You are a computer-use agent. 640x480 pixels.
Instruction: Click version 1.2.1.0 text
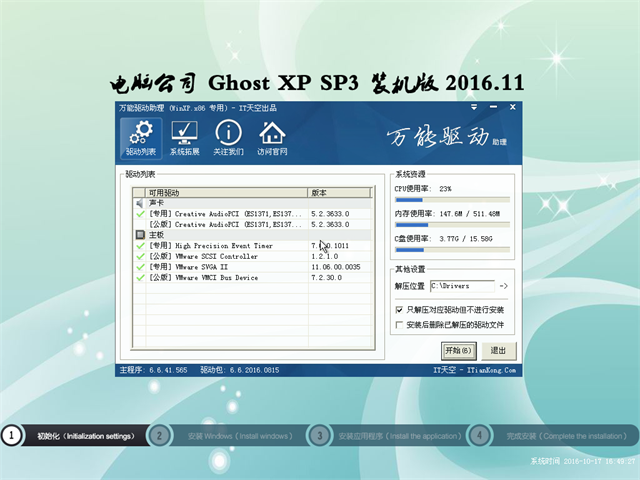325,256
